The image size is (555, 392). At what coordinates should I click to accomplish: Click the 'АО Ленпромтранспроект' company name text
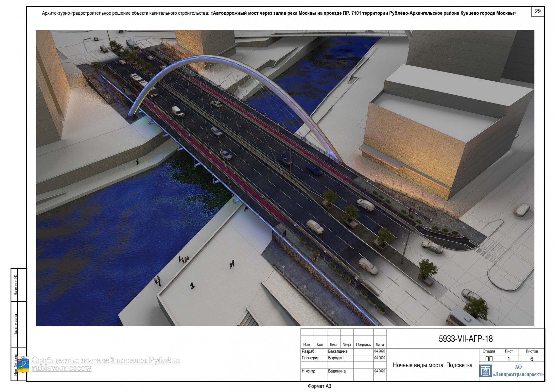(518, 371)
